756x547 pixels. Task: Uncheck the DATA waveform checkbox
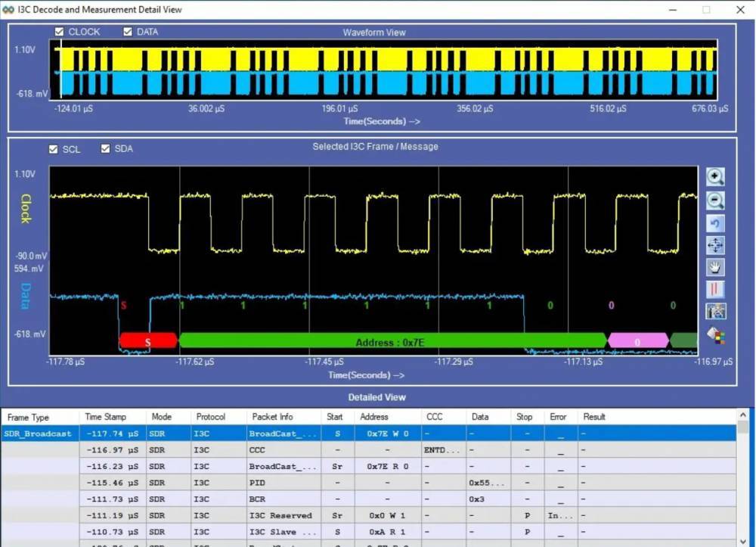[x=128, y=32]
